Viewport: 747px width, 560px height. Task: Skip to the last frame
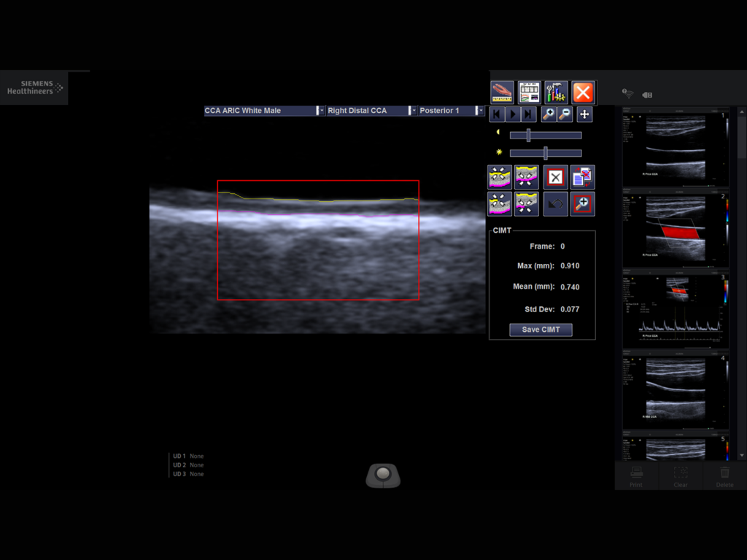(528, 114)
